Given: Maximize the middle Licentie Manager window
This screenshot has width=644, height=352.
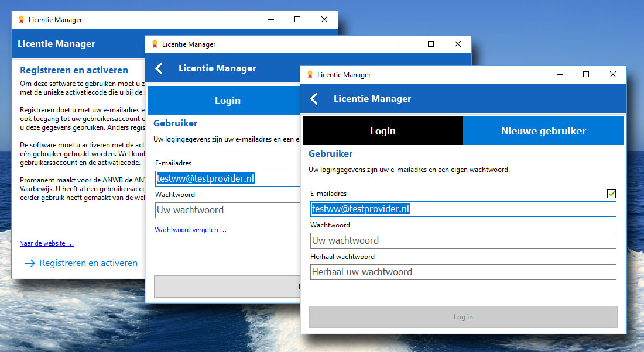Looking at the screenshot, I should coord(431,44).
